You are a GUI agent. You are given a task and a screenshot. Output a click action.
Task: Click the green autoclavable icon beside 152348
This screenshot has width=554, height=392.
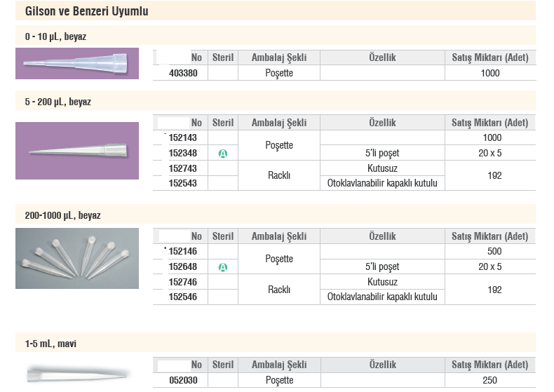pyautogui.click(x=223, y=154)
